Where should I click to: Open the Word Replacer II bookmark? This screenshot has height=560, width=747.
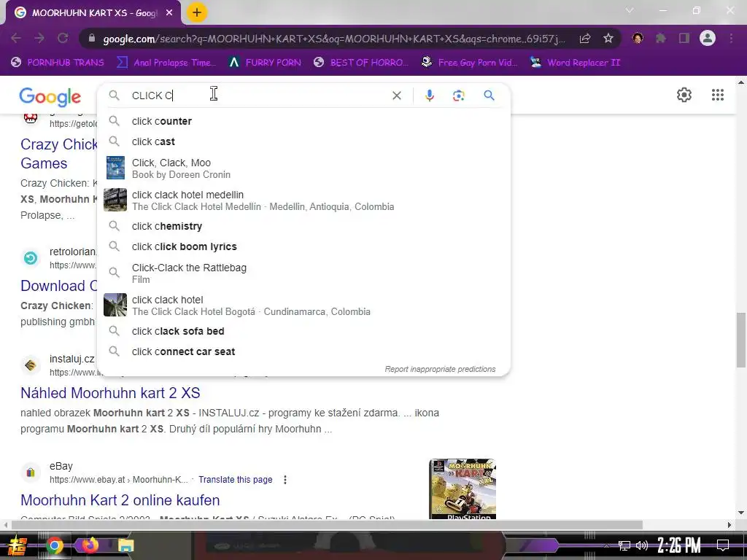click(576, 63)
